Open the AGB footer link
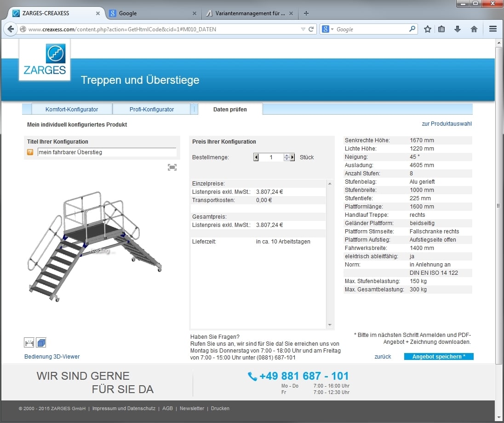The height and width of the screenshot is (423, 504). (x=167, y=409)
